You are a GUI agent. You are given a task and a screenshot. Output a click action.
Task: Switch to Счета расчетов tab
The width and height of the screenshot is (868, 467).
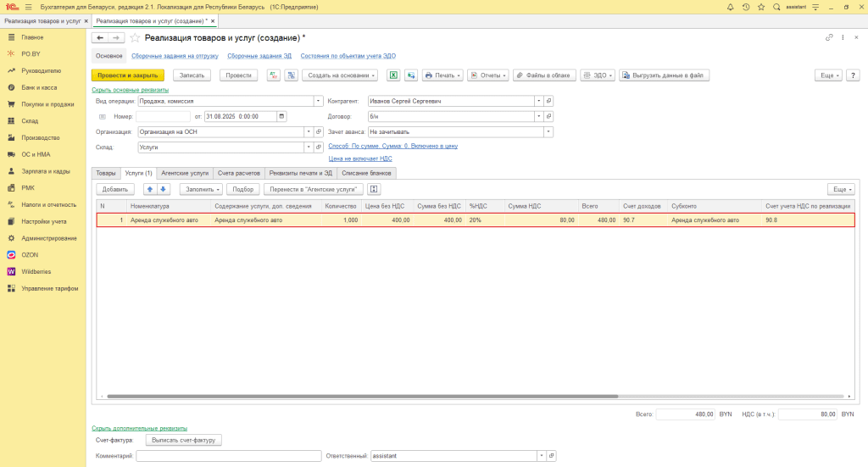point(238,173)
